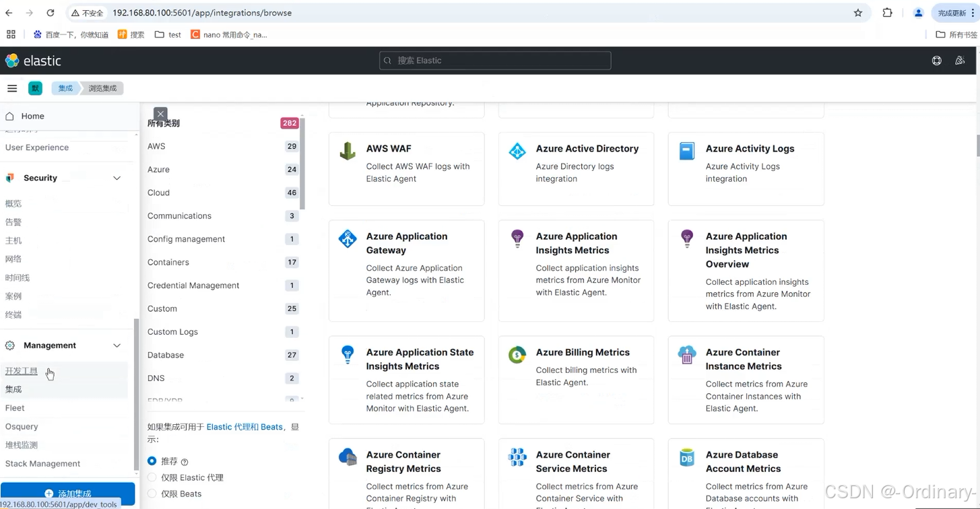Open the browser extensions puzzle icon
Screen dimensions: 980x509
(887, 13)
